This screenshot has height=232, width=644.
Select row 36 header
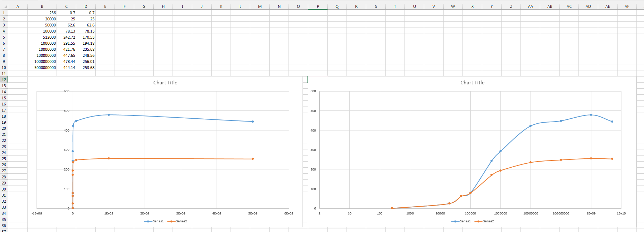point(4,226)
